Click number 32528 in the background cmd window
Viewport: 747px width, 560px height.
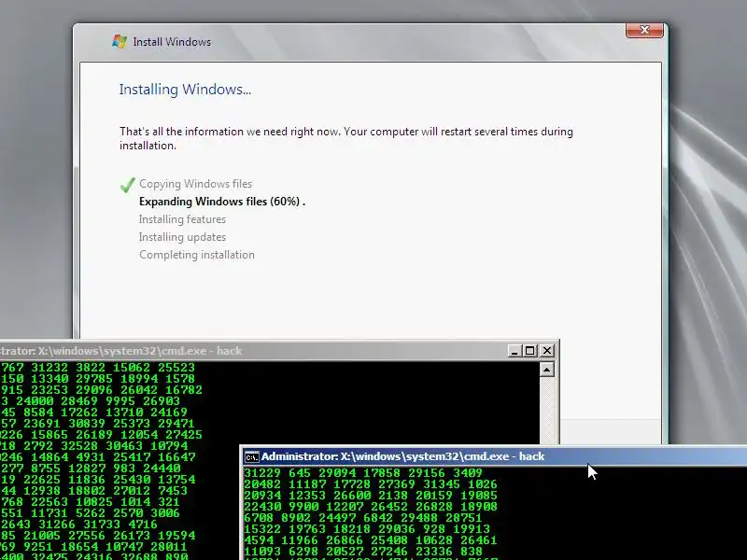(x=79, y=446)
